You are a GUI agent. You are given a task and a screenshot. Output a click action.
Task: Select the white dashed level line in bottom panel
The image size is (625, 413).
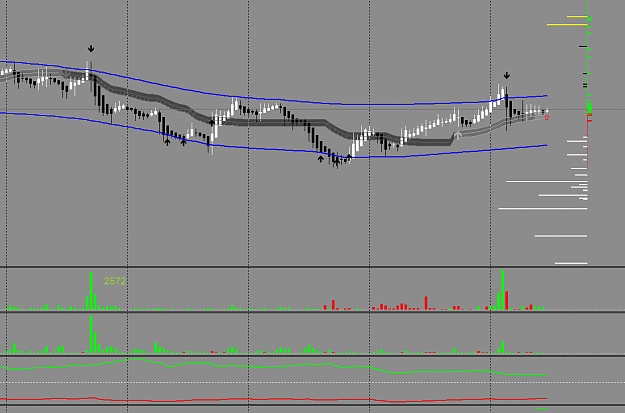pos(312,383)
